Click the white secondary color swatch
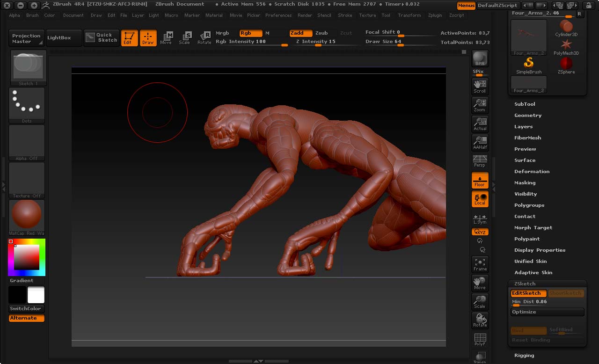 click(36, 295)
